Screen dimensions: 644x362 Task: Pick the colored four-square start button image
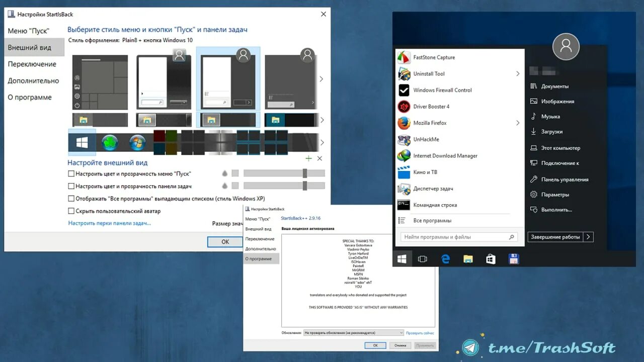coord(165,143)
